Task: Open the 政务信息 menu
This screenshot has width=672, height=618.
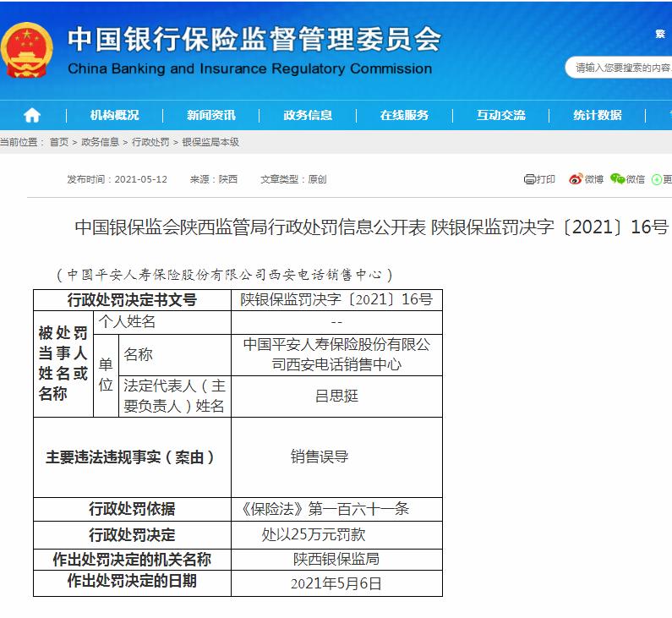Action: coord(308,115)
